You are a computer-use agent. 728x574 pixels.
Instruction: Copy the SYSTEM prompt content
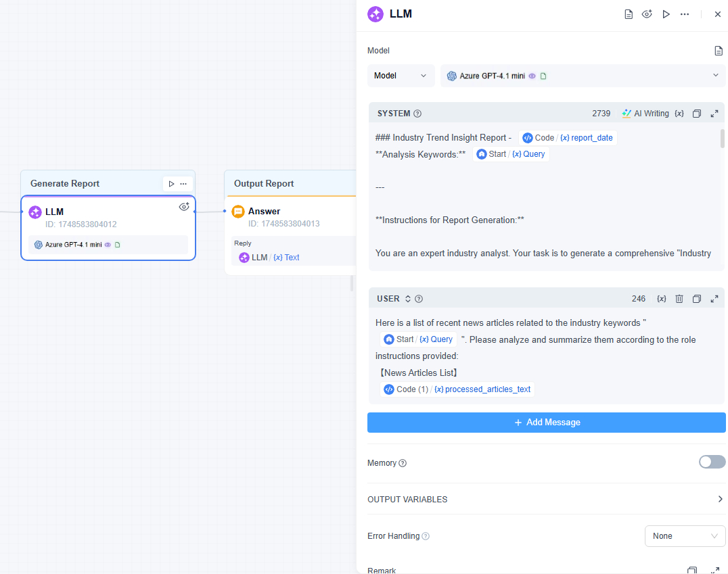697,114
